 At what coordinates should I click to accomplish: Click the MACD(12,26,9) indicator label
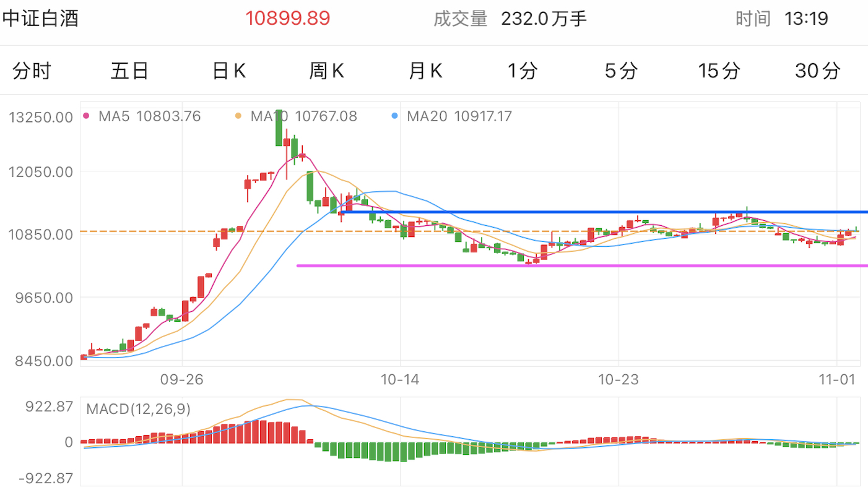point(138,409)
